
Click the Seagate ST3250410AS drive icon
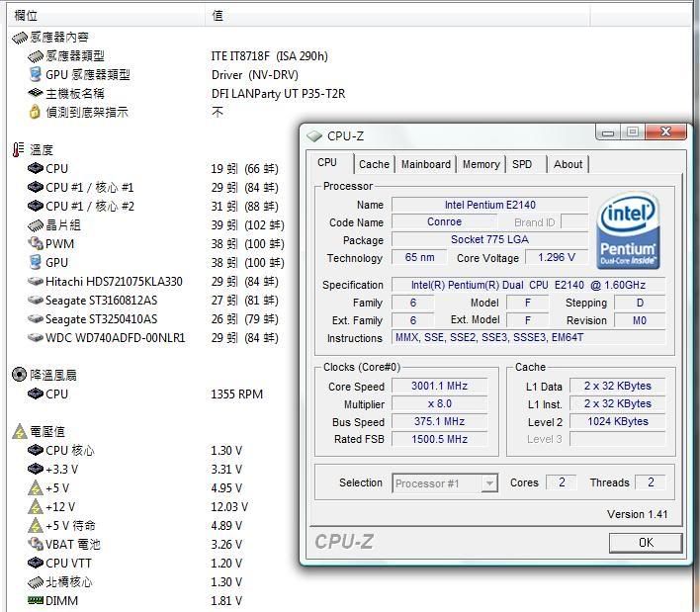36,318
